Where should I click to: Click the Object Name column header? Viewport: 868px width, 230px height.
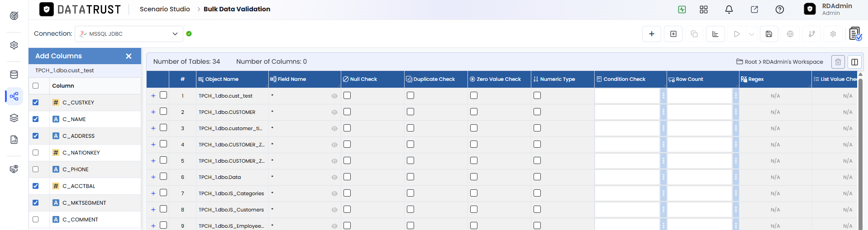[x=232, y=79]
